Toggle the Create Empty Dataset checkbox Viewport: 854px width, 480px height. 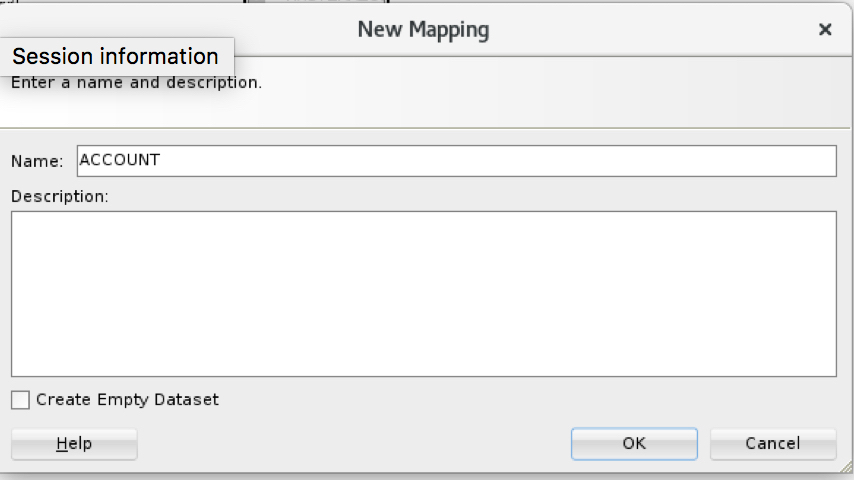point(20,400)
